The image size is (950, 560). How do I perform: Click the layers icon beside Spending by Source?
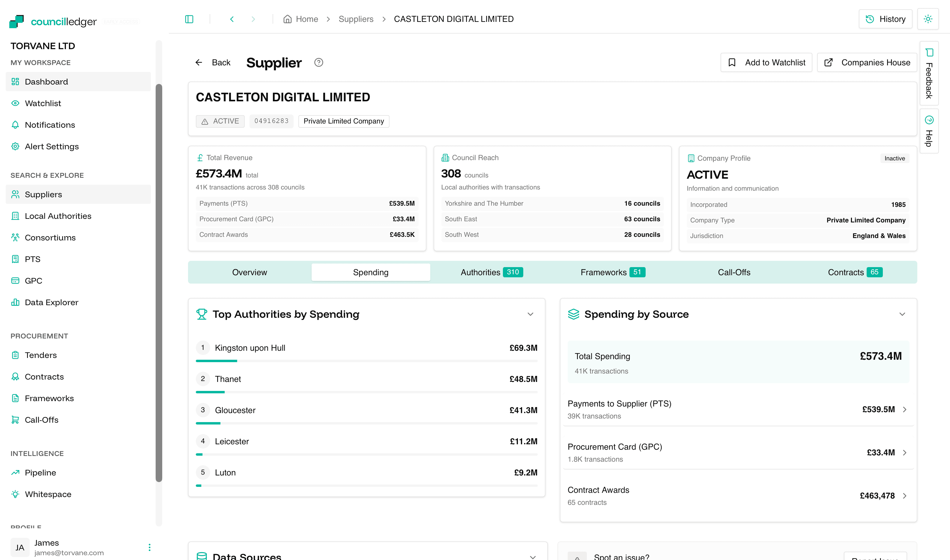[573, 314]
